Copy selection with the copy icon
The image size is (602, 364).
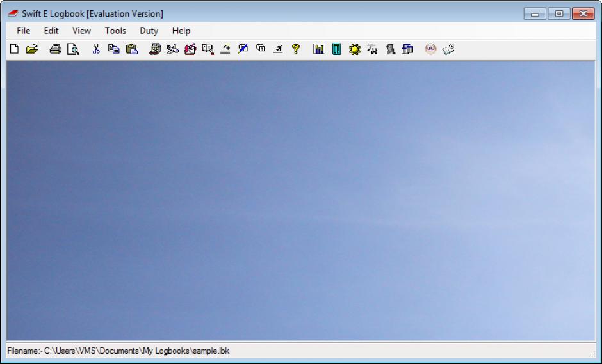tap(113, 49)
